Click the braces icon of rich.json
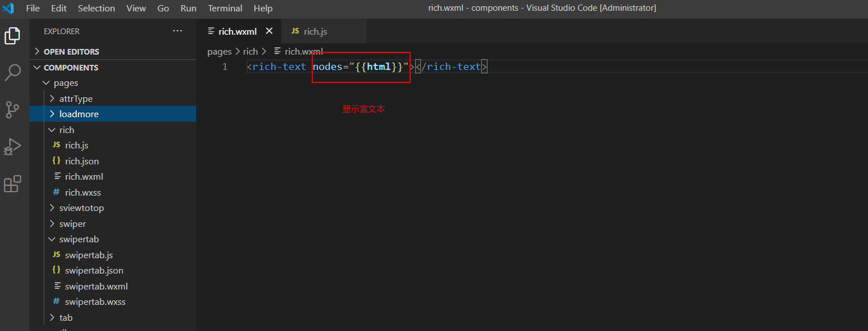 (x=56, y=161)
